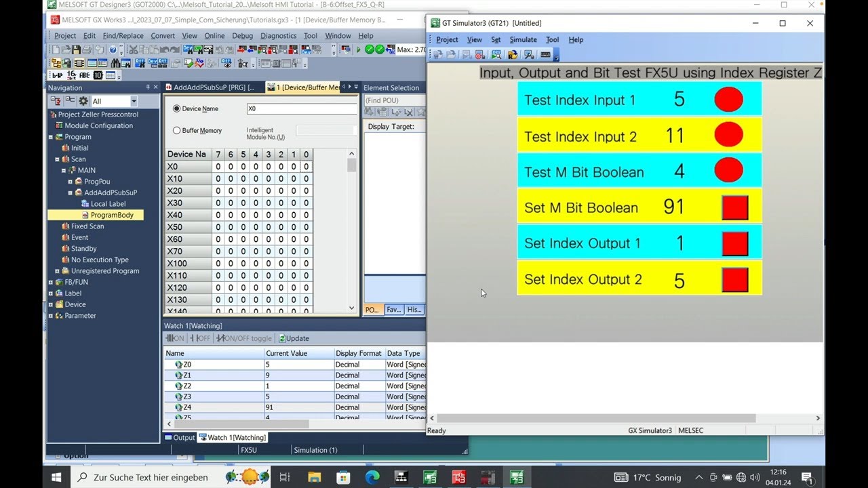This screenshot has width=868, height=488.
Task: Click the Print icon on the toolbar
Action: 85,49
